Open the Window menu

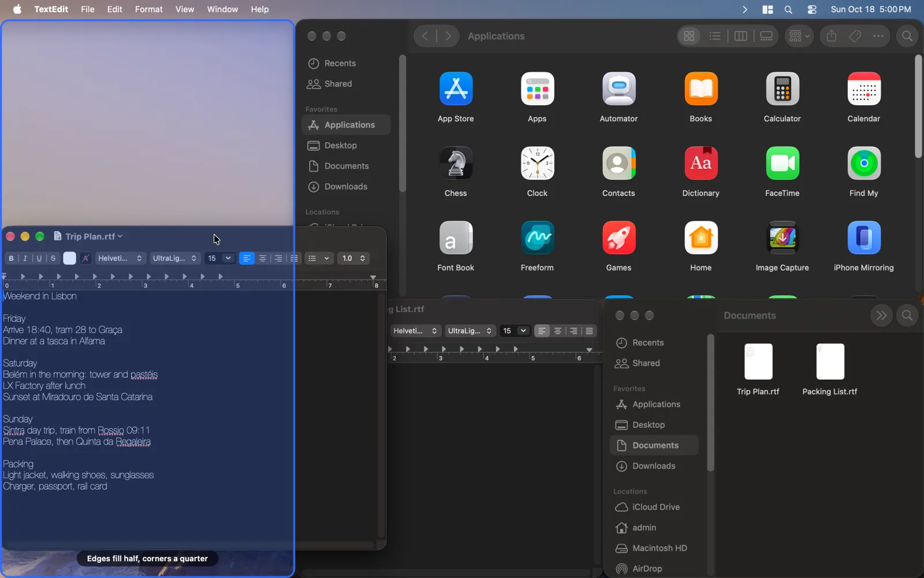click(222, 9)
